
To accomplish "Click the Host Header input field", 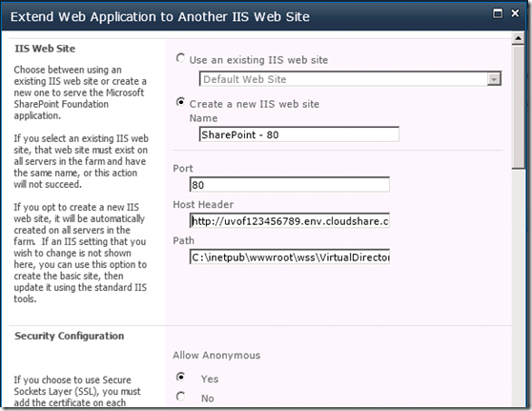I will 290,220.
